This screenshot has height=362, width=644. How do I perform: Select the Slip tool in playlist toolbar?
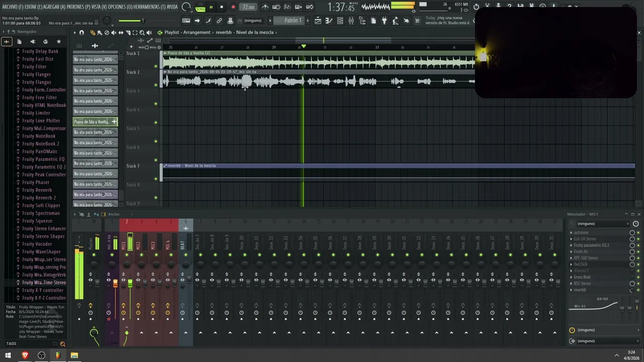click(x=121, y=33)
